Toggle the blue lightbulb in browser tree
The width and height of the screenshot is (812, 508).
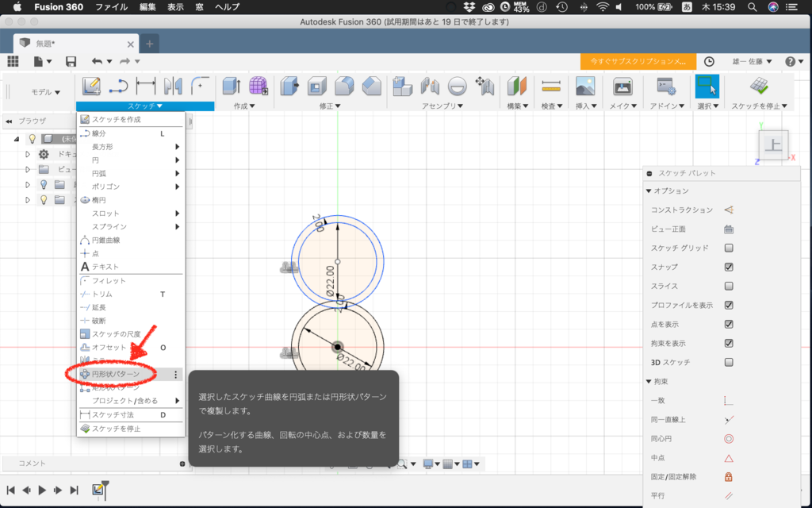pos(44,184)
